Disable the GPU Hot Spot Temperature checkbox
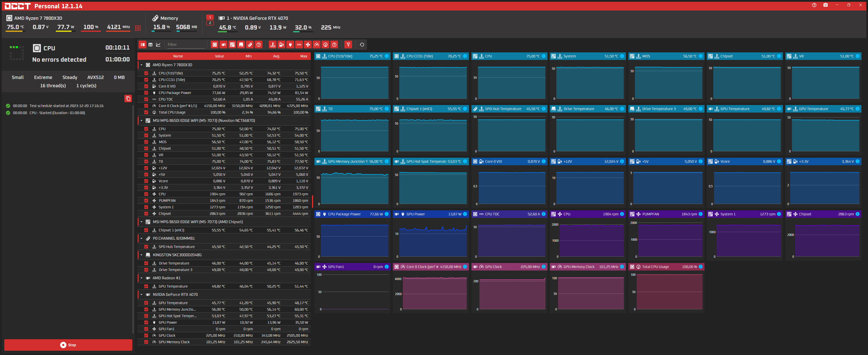 [146, 316]
